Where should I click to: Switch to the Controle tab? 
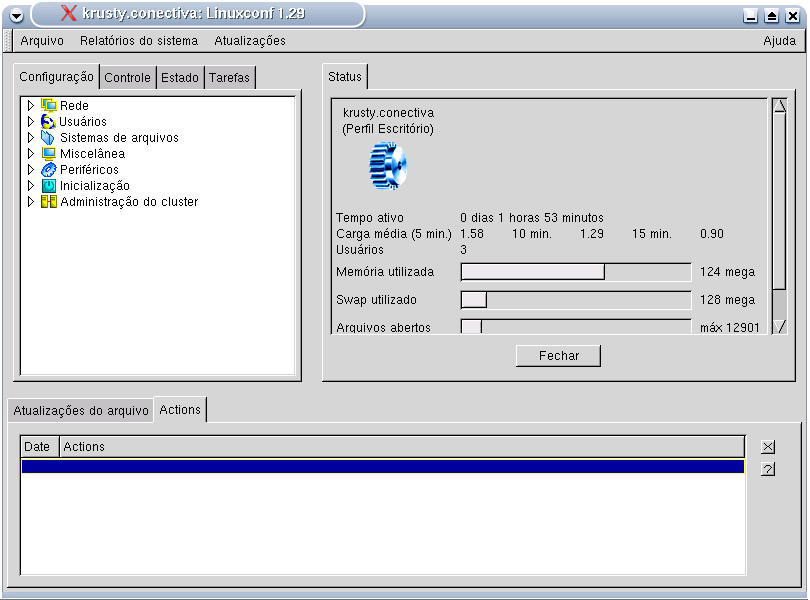coord(128,78)
